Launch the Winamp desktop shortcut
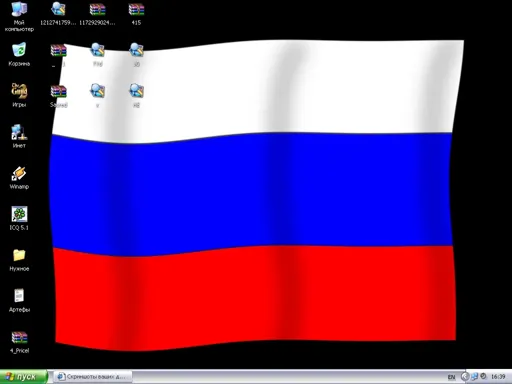The image size is (512, 384). coord(19,177)
